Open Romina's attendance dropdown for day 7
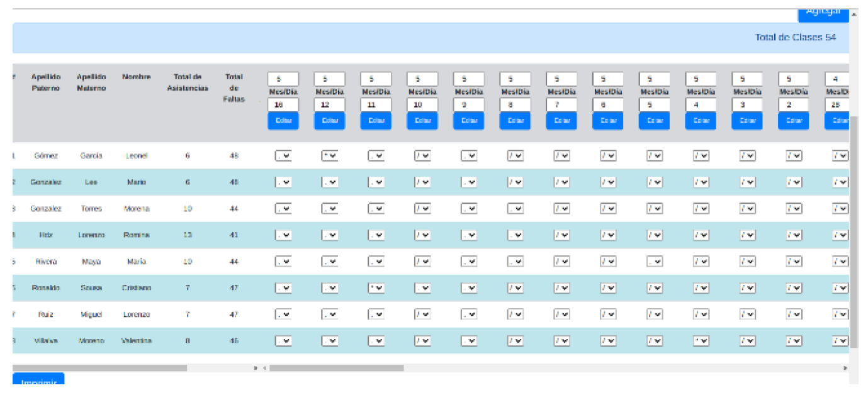 tap(562, 235)
